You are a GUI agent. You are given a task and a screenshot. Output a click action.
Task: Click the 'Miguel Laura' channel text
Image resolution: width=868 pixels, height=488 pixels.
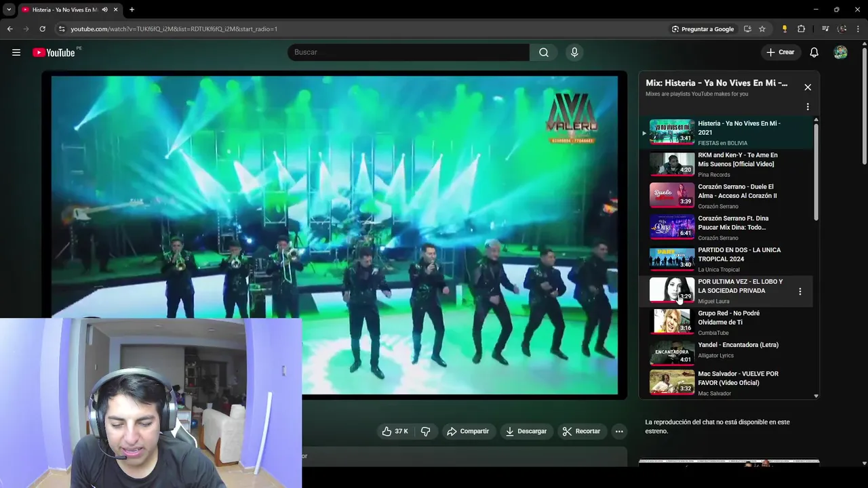pyautogui.click(x=713, y=302)
